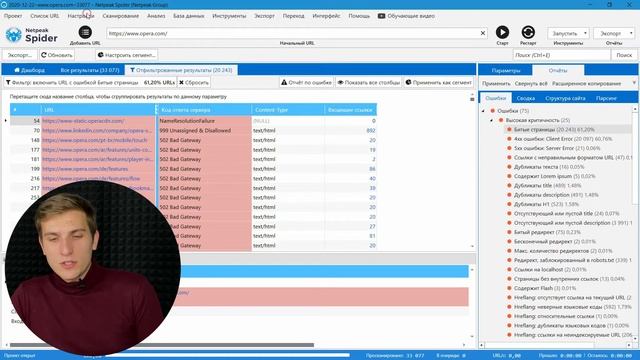The image size is (640, 360).
Task: Click 999 Unassigned & Disallowed cell
Action: (204, 131)
